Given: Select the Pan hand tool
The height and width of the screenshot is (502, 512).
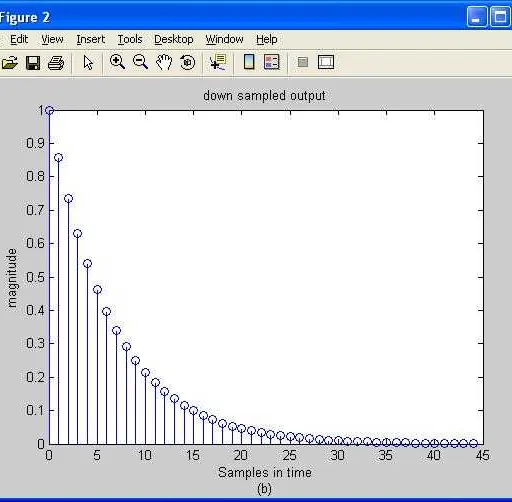Looking at the screenshot, I should click(x=164, y=62).
